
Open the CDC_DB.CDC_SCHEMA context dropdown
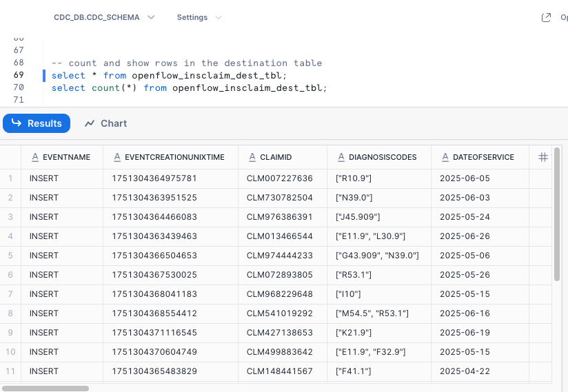[x=104, y=17]
